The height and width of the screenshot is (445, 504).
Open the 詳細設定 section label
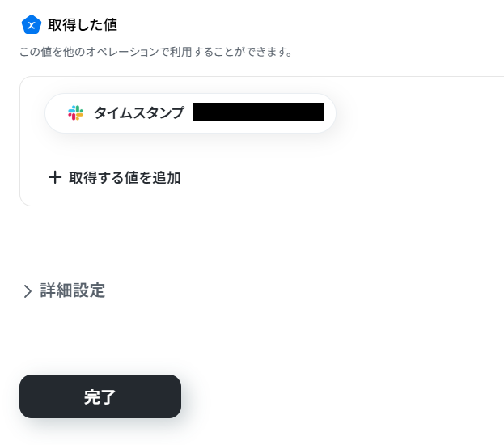(x=73, y=291)
